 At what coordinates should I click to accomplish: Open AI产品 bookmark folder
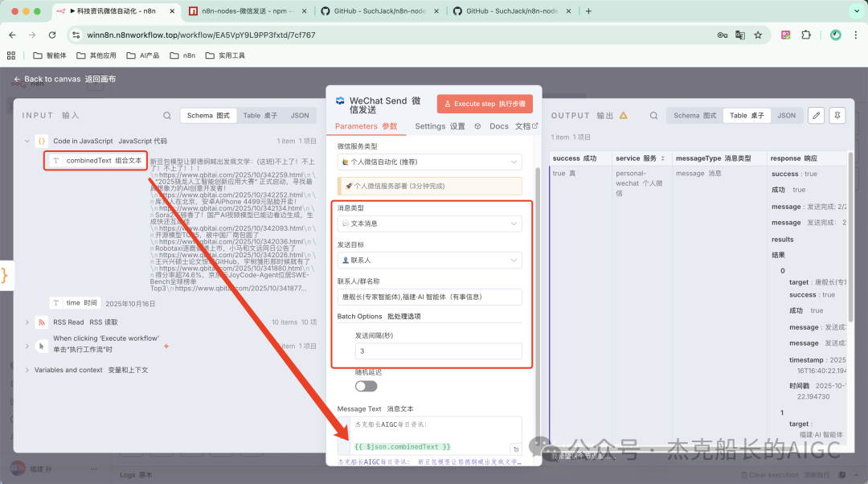[143, 55]
